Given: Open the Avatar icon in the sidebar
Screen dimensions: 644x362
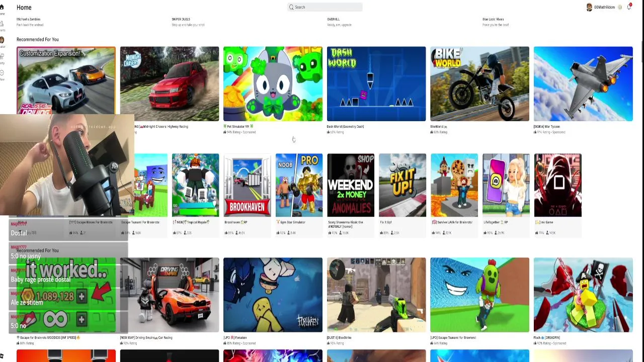Looking at the screenshot, I should coord(2,40).
